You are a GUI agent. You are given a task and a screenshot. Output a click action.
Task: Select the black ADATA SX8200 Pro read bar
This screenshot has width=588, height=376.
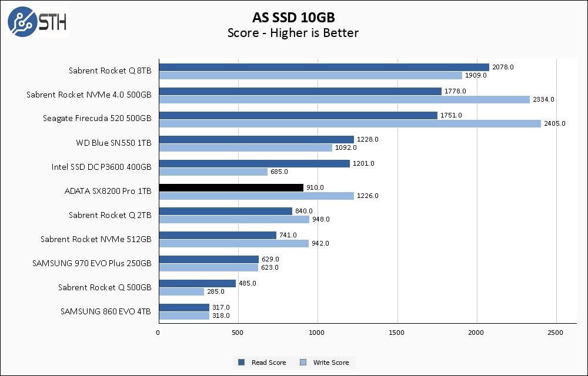click(x=231, y=187)
